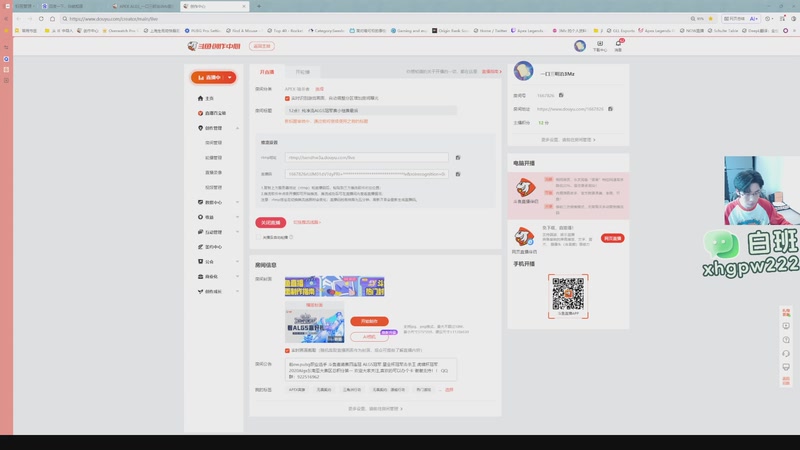Copy the rtmp address with copy icon
The height and width of the screenshot is (450, 800).
(458, 158)
